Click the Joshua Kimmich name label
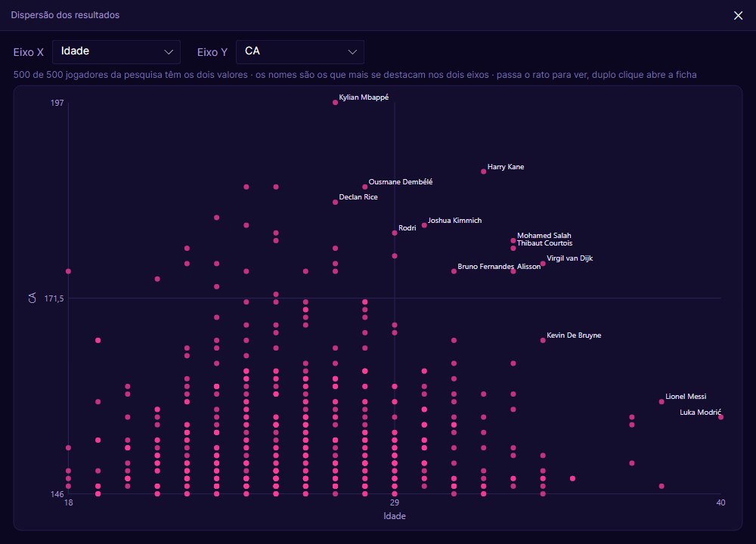The image size is (756, 544). (454, 220)
